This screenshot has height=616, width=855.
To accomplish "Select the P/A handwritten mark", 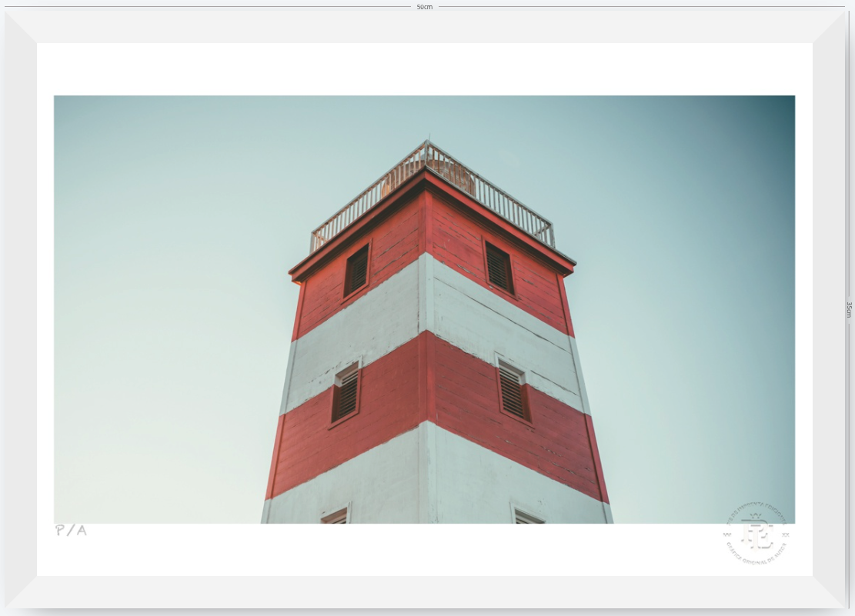I will [x=71, y=530].
